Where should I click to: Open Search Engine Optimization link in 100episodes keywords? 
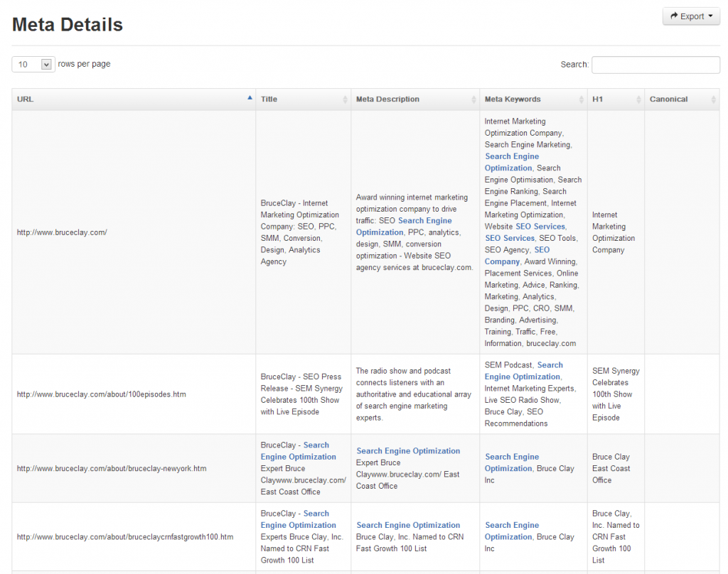pos(523,371)
